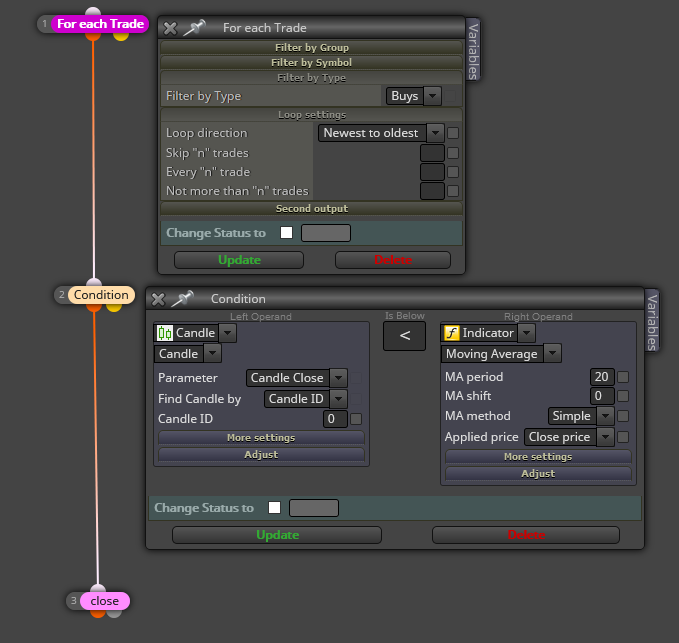679x643 pixels.
Task: Expand Adjust in Left Operand
Action: point(261,455)
